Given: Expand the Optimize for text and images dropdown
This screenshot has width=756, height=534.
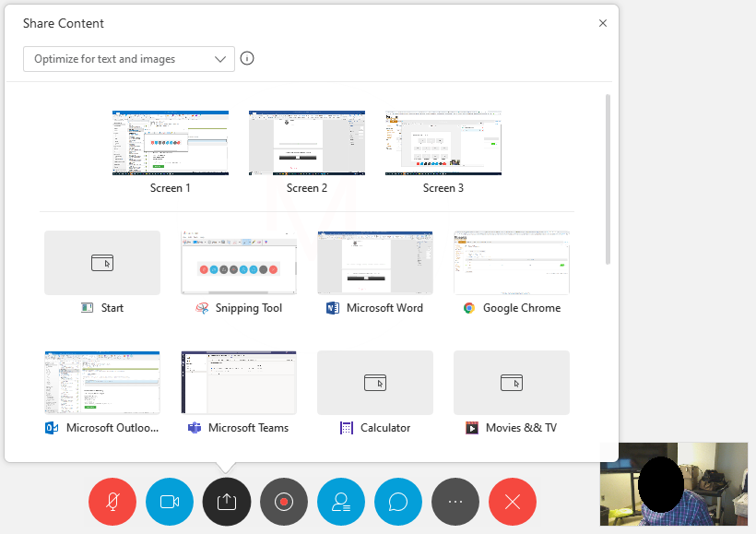Looking at the screenshot, I should (129, 59).
